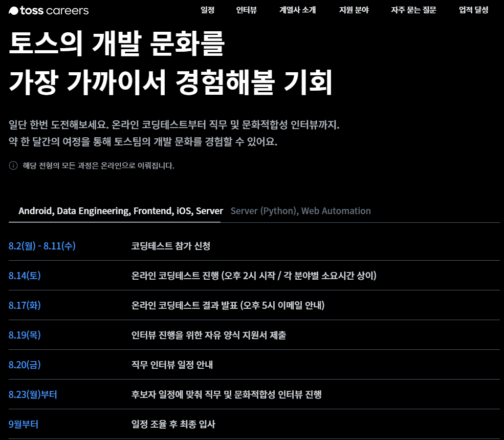Click the notice 해당 전형의 모든 과정은 온라인으로 이뤄집니다
The width and height of the screenshot is (504, 440).
click(x=98, y=165)
